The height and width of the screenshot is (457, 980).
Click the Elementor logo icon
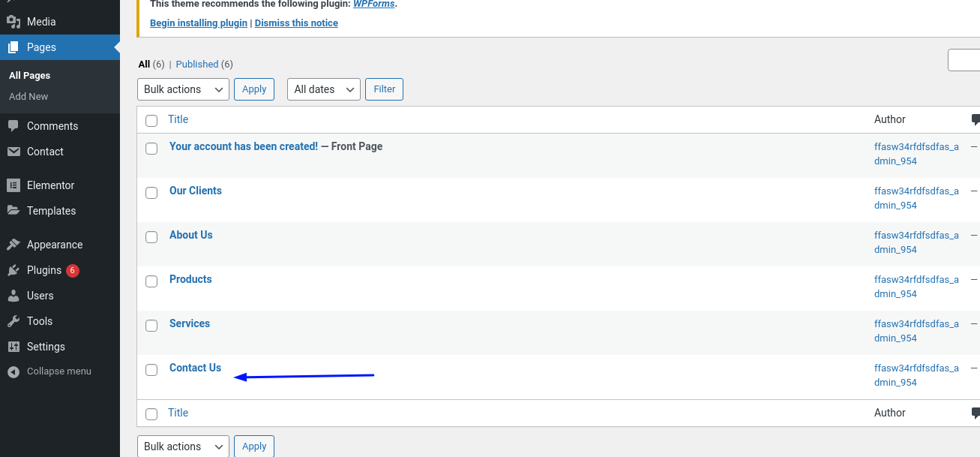(x=13, y=185)
